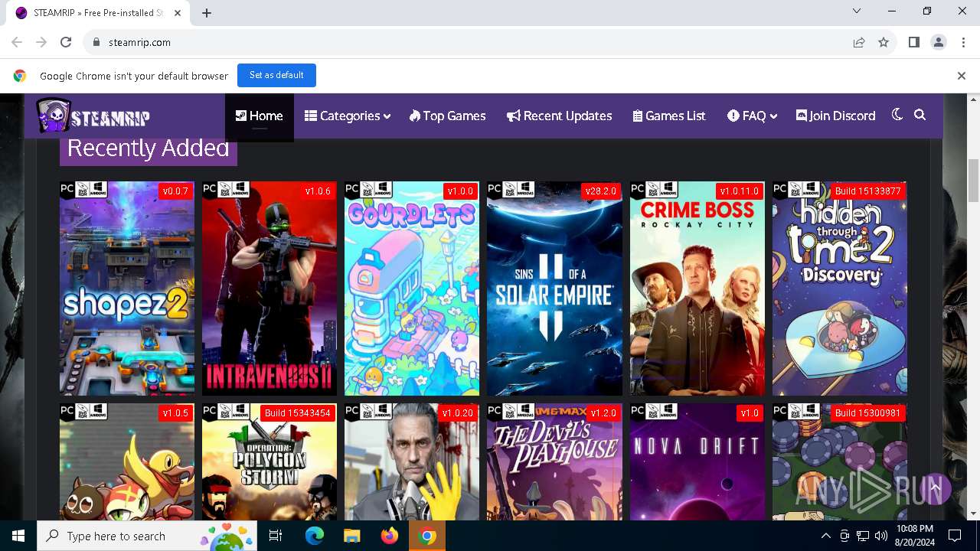Click the v28.2.0 version badge

click(600, 191)
